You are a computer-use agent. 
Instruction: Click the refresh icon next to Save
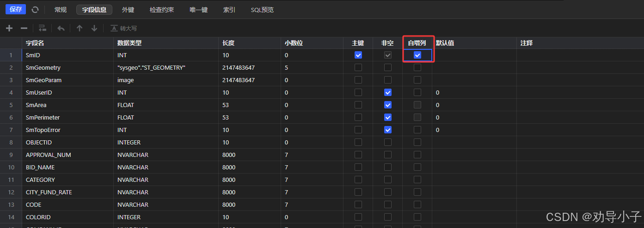tap(35, 9)
